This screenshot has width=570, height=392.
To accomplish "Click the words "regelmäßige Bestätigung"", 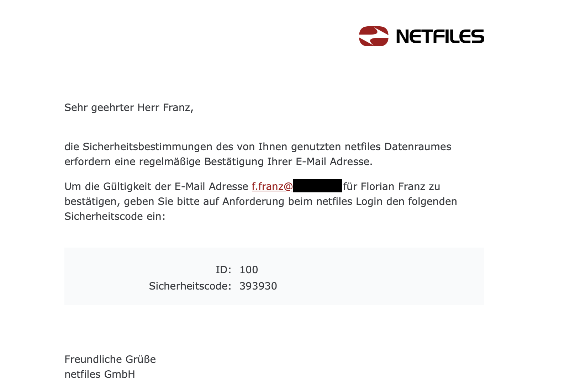I will [201, 161].
